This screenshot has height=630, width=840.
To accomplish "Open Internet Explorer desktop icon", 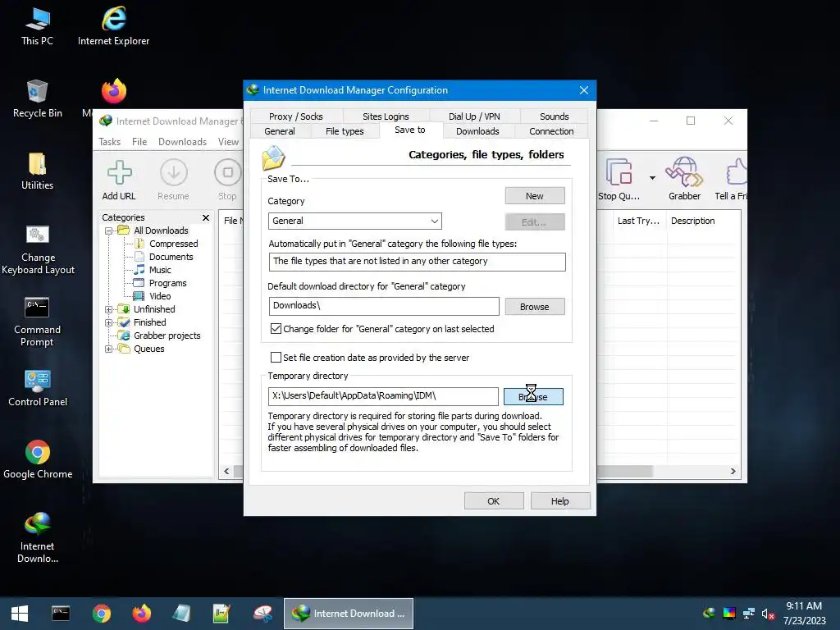I will tap(113, 27).
